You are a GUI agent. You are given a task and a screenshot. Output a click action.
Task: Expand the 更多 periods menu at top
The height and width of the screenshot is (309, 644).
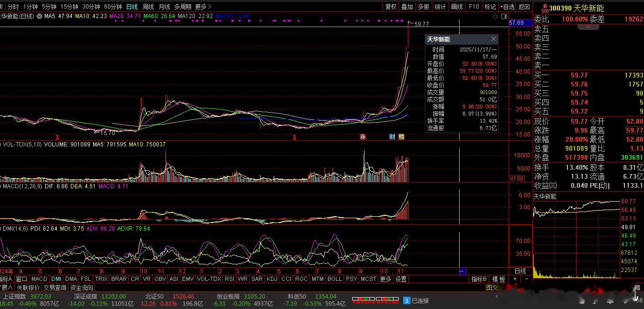(x=202, y=7)
